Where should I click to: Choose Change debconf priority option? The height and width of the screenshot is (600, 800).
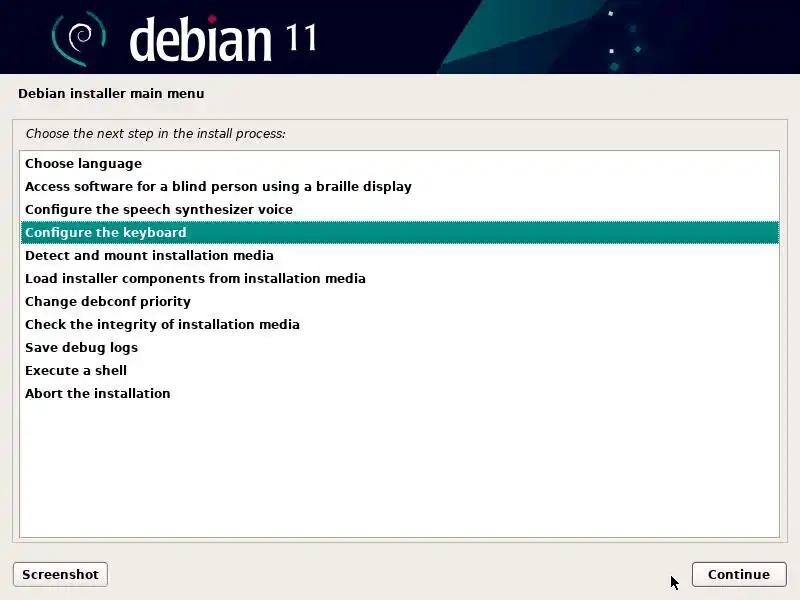[x=399, y=301]
